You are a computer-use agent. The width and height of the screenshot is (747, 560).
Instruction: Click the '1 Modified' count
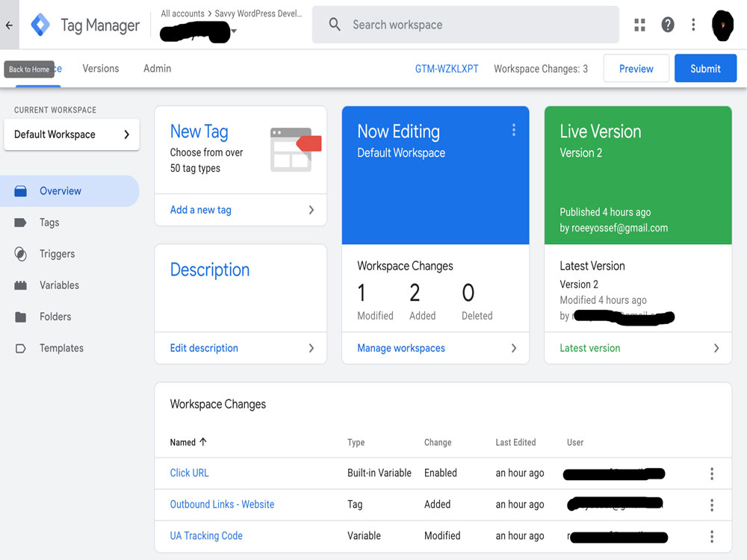[376, 302]
